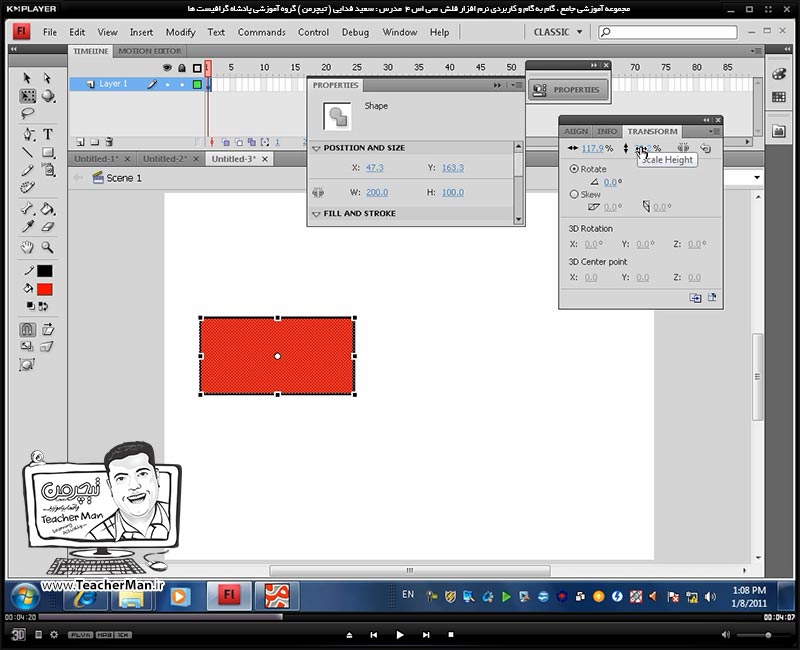Select the Lasso tool
800x650 pixels.
click(x=27, y=113)
